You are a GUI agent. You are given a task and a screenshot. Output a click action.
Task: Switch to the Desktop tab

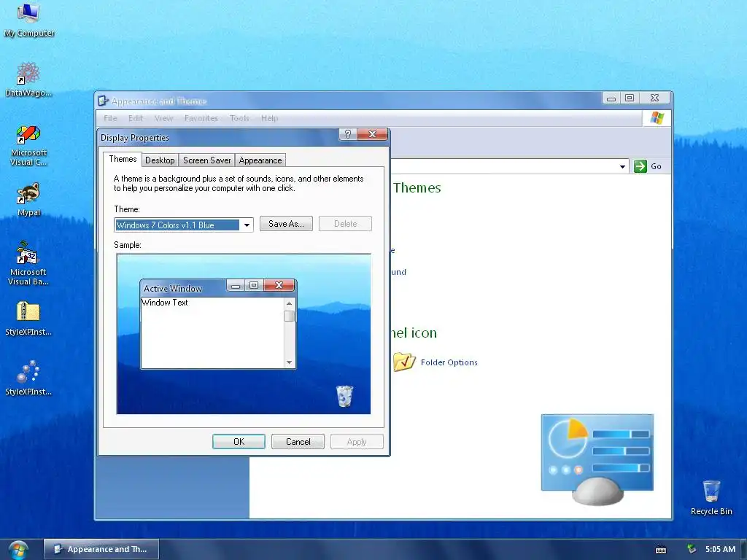click(x=160, y=160)
